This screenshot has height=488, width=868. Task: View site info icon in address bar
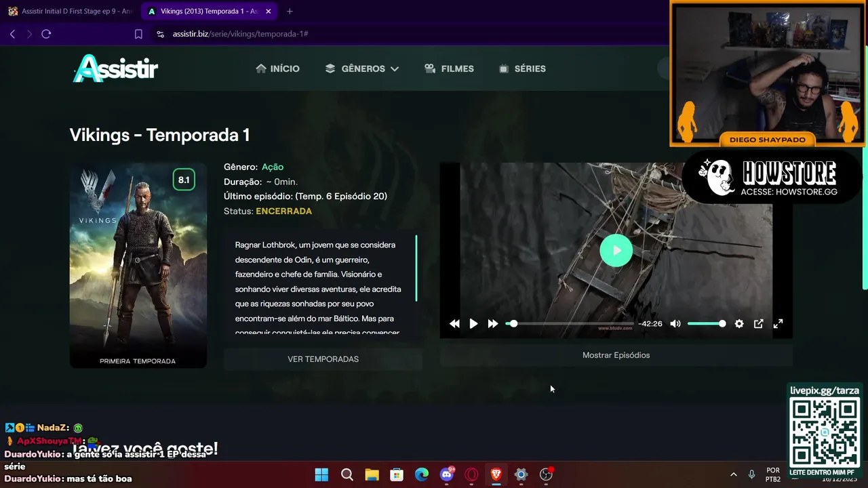[160, 34]
